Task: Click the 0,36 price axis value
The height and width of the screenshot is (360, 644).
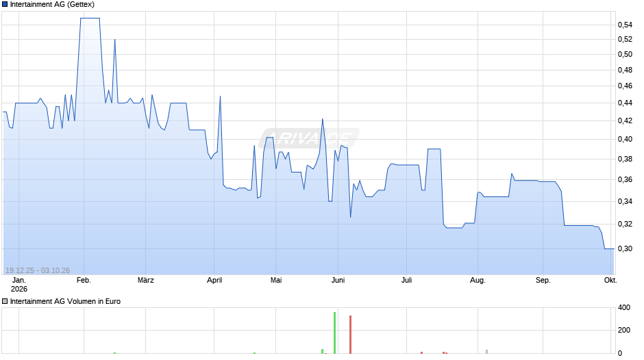Action: [625, 179]
